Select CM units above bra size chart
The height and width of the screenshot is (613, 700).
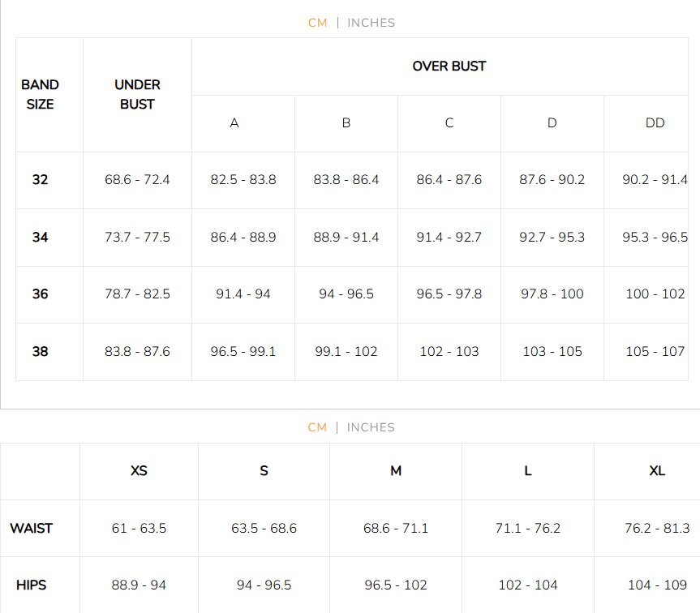click(318, 23)
